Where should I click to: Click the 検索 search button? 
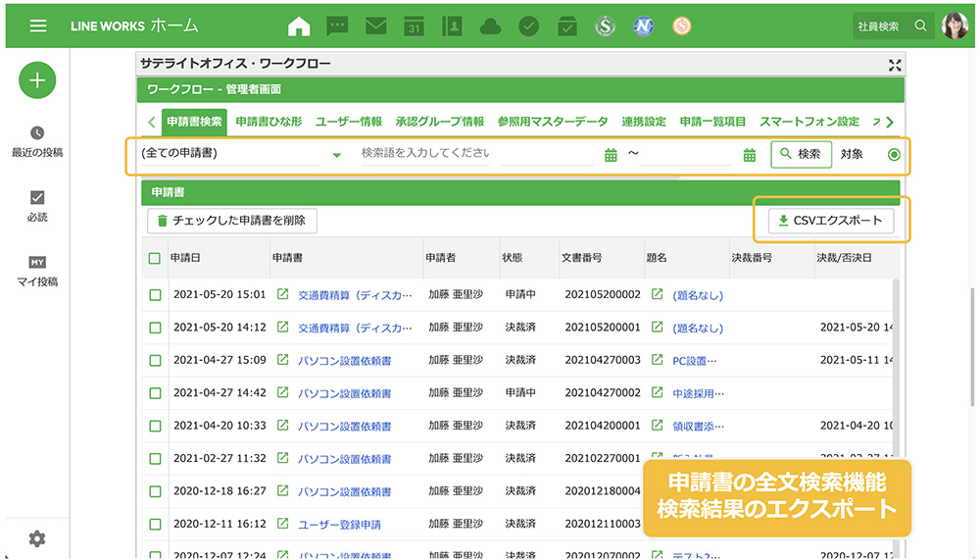pos(802,154)
